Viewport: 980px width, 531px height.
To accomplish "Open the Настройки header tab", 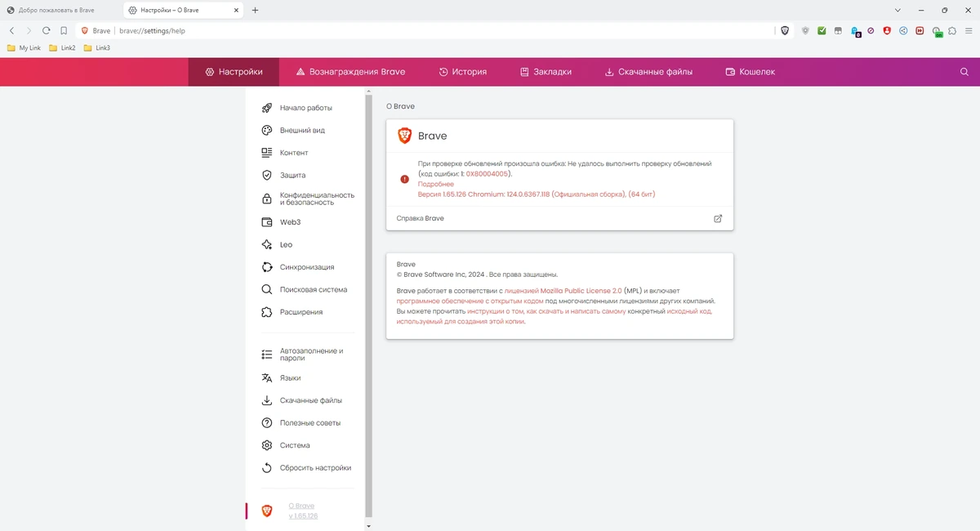I will point(234,72).
